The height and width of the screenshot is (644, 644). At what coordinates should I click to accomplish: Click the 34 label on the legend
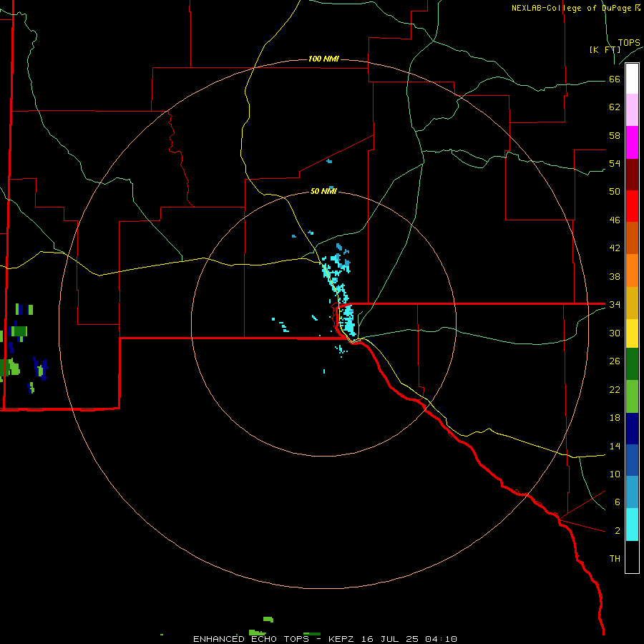pyautogui.click(x=615, y=304)
